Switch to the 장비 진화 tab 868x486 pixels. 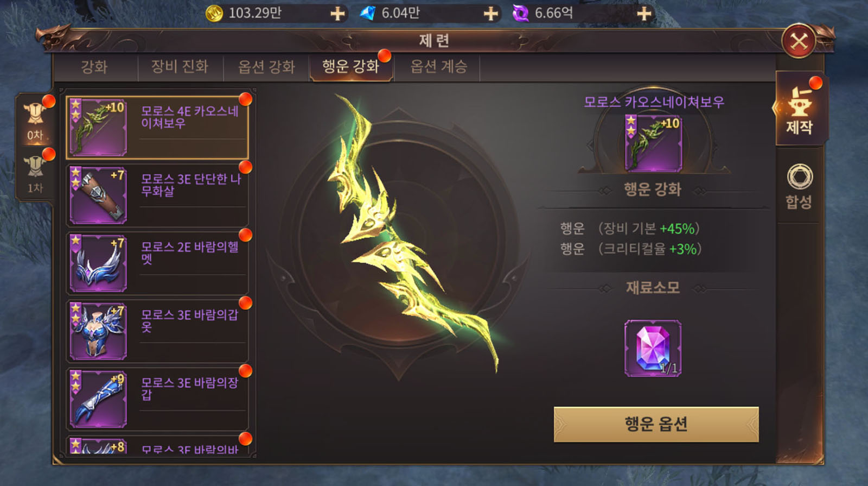pyautogui.click(x=180, y=67)
